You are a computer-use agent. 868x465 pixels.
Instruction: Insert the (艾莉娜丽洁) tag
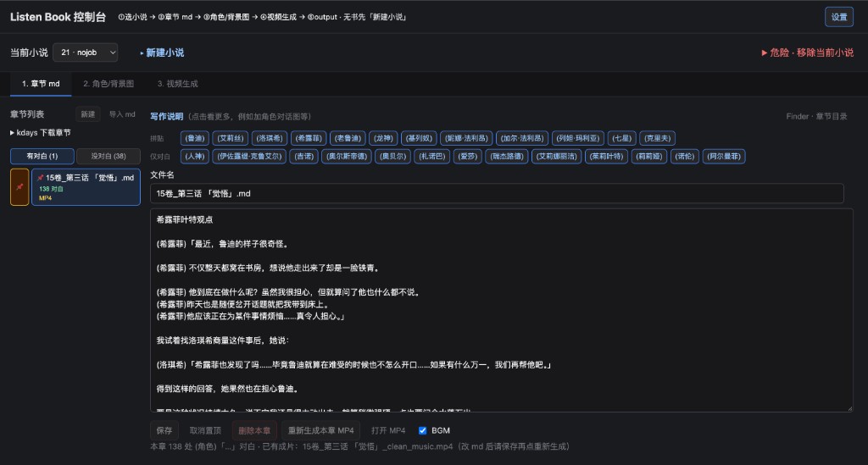(556, 157)
